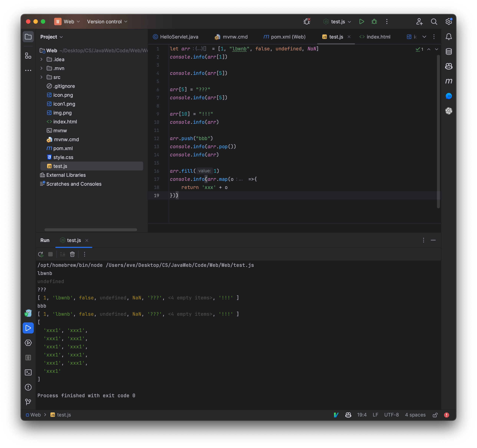The image size is (477, 448).
Task: Open the Version control dropdown
Action: [107, 21]
